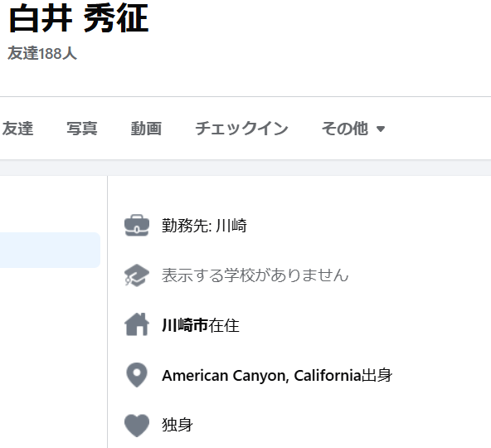Expand the その他 dropdown arrow
The width and height of the screenshot is (491, 448).
381,129
